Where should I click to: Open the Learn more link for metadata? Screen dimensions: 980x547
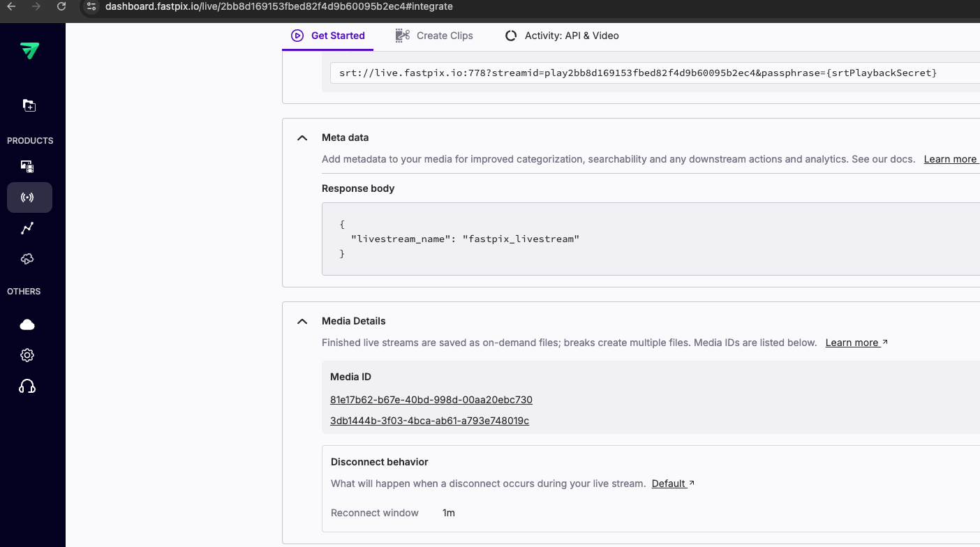[x=951, y=159]
